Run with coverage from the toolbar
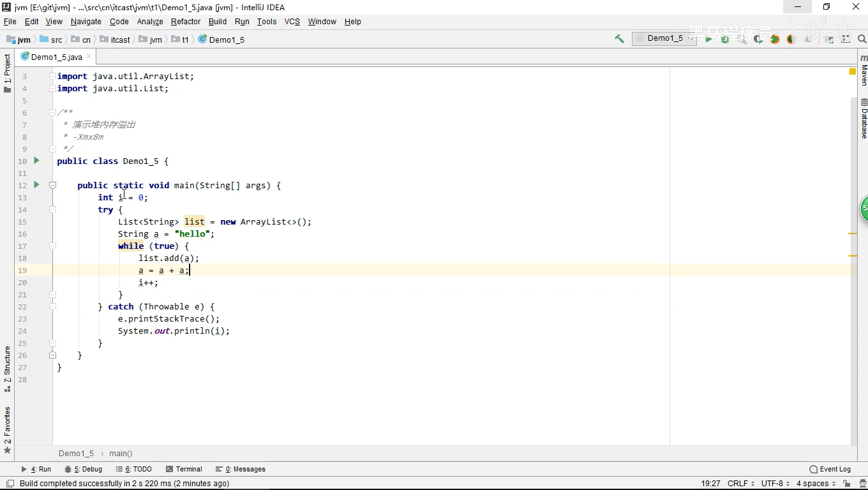This screenshot has height=490, width=868. click(x=758, y=39)
